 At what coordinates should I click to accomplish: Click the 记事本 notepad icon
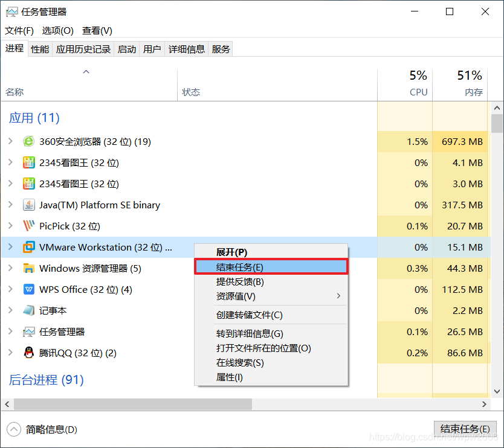[28, 310]
